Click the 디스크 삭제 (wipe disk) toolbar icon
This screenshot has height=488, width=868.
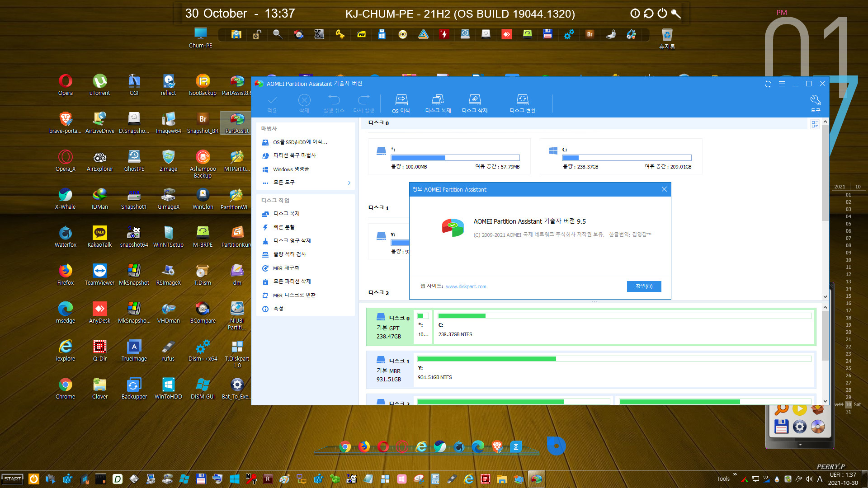[x=474, y=103]
